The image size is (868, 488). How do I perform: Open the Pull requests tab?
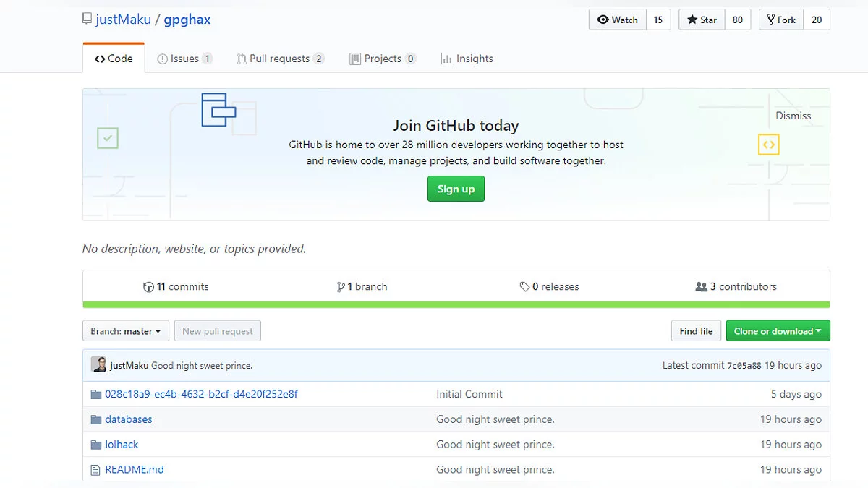coord(280,59)
